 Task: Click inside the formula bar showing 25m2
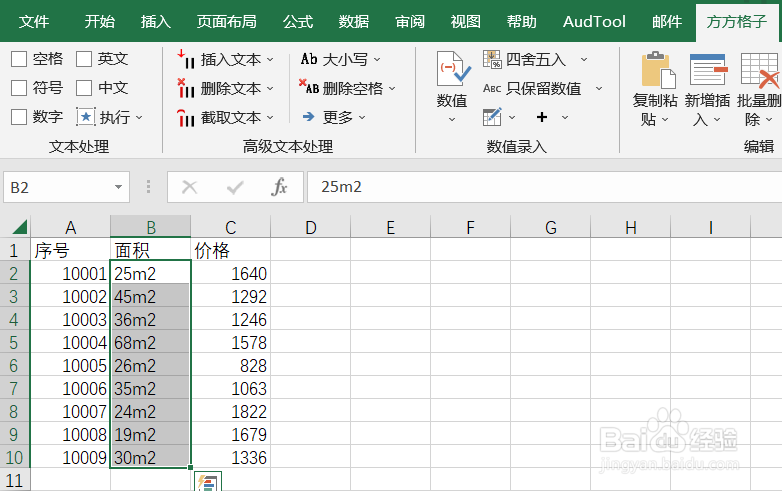[x=545, y=187]
